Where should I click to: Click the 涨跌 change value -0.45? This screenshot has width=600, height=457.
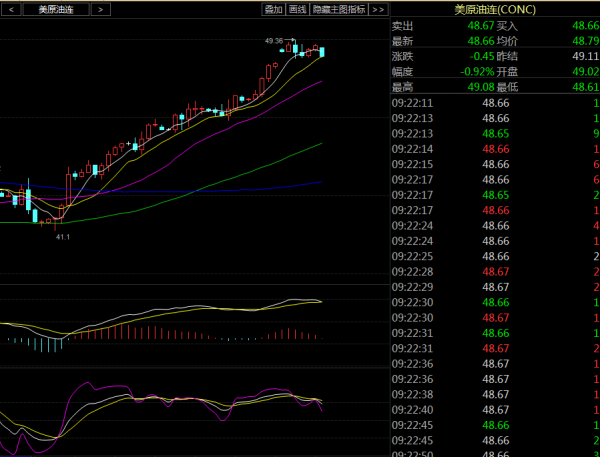[x=481, y=56]
